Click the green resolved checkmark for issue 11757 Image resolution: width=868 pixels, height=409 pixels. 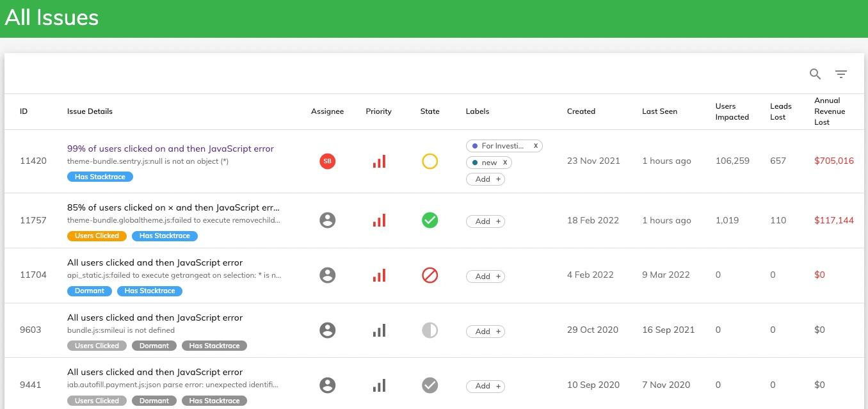[430, 220]
